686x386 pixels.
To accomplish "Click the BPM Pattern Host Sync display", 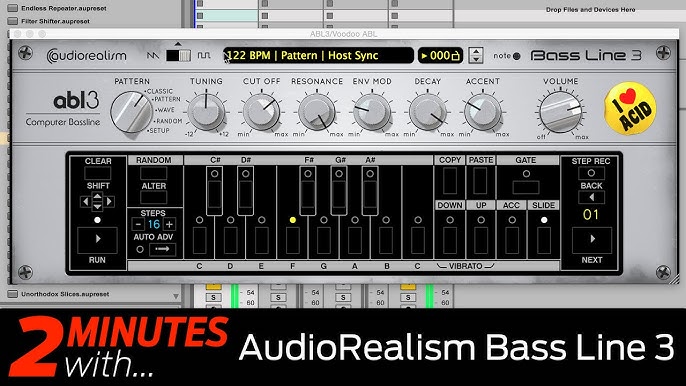I will (x=318, y=55).
